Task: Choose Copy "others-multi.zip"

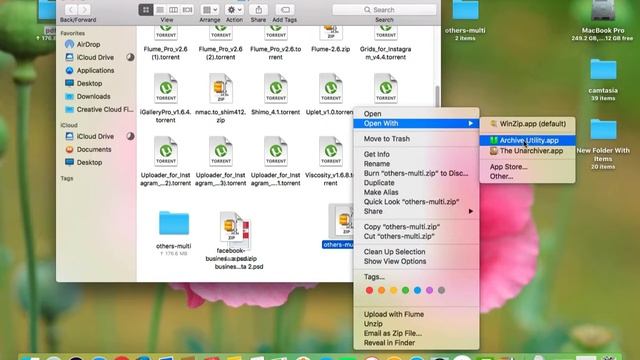Action: [x=416, y=227]
